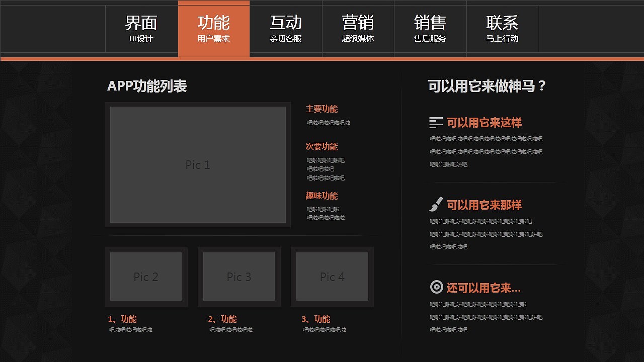Switch to the 界面 UI设计 tab

point(141,29)
